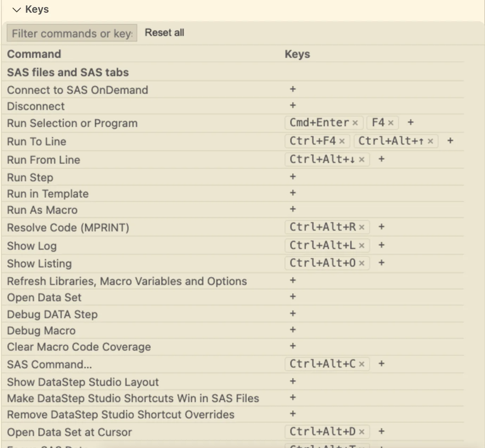Remove the Ctrl+Alt+↑ shortcut

coord(430,141)
